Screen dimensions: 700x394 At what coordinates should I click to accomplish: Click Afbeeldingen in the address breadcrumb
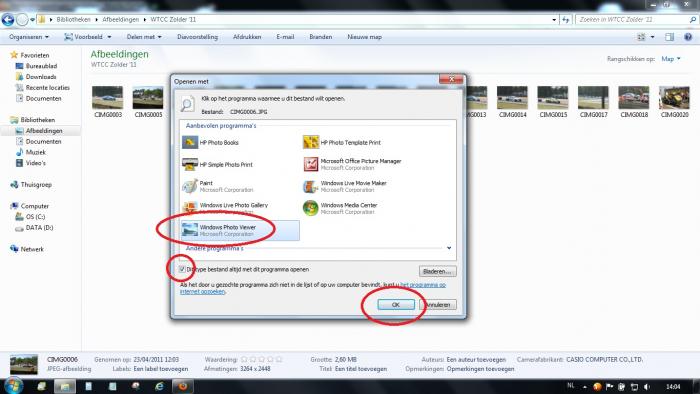(x=120, y=20)
